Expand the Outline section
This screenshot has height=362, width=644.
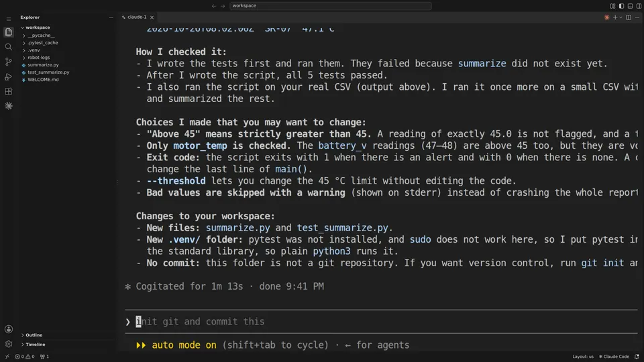[34, 335]
